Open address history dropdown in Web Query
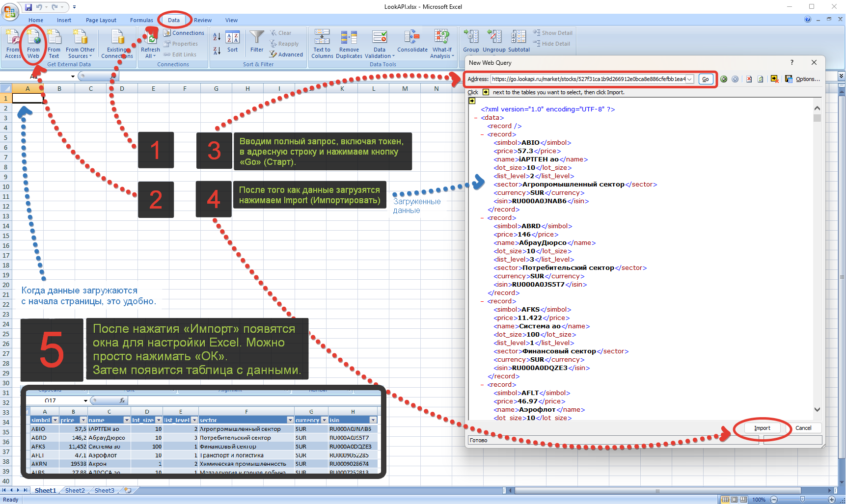Screen dimensions: 846x504 pos(689,79)
